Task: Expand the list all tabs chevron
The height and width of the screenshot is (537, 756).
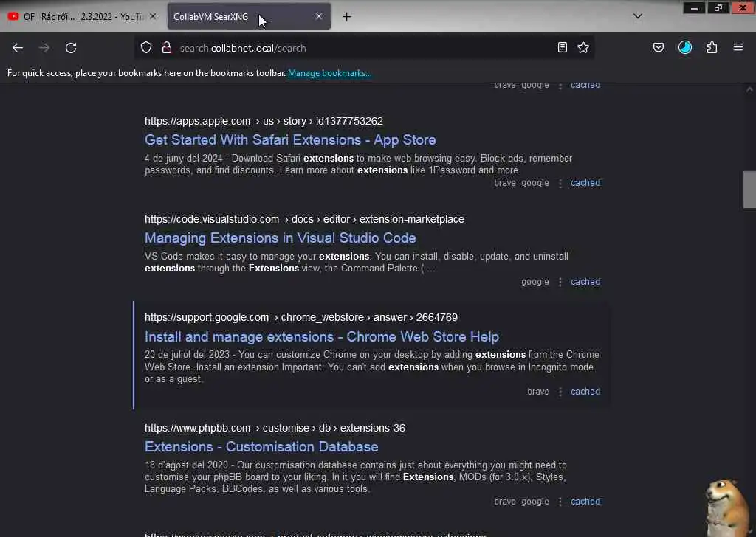Action: pos(638,16)
